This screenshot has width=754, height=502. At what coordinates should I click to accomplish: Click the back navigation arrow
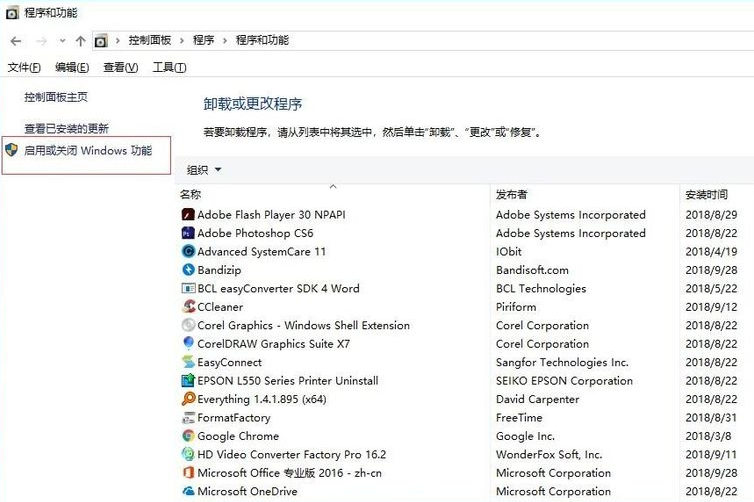click(16, 41)
